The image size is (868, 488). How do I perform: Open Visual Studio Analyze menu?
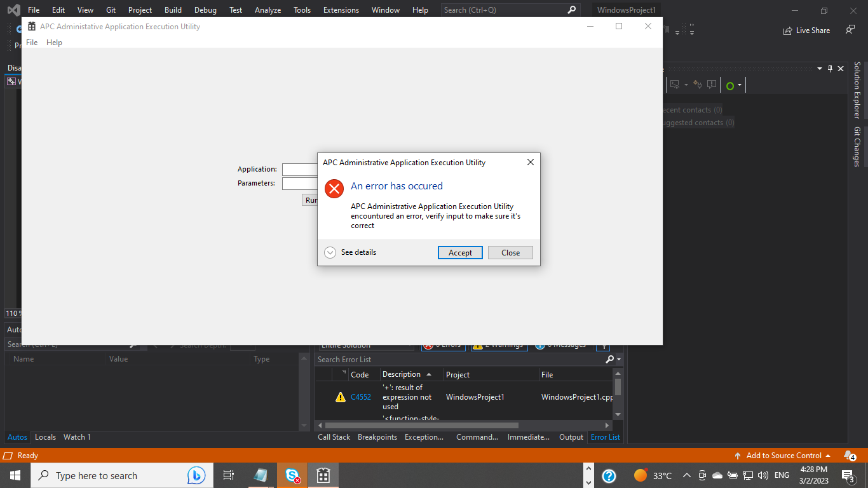[x=268, y=10]
